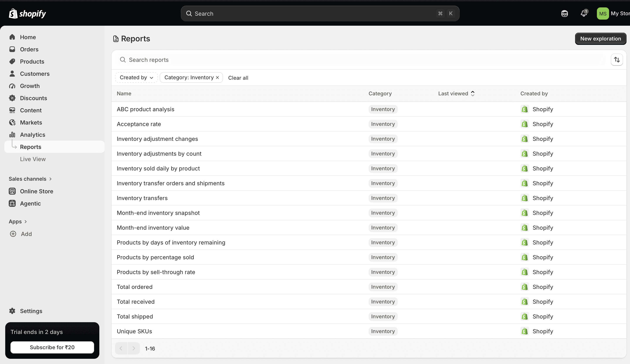Open the Sidekick assistant icon
630x364 pixels.
[564, 13]
